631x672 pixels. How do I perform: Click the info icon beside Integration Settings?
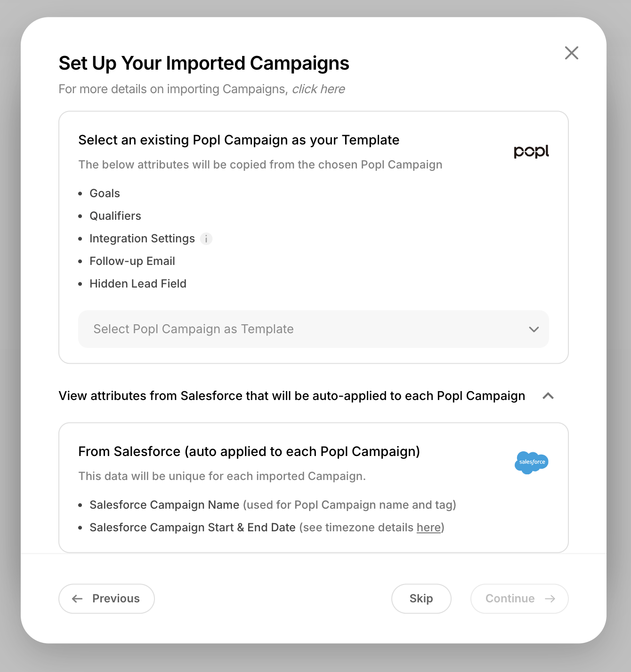click(206, 239)
